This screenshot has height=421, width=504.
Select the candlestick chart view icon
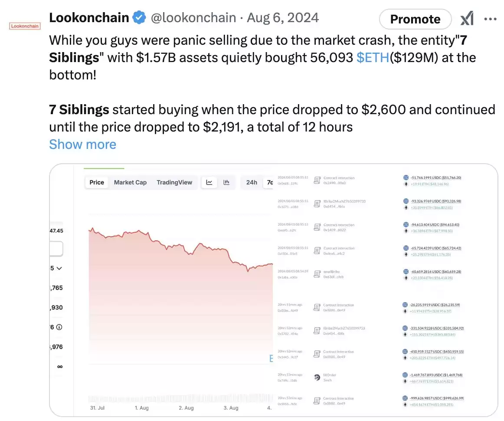[226, 182]
